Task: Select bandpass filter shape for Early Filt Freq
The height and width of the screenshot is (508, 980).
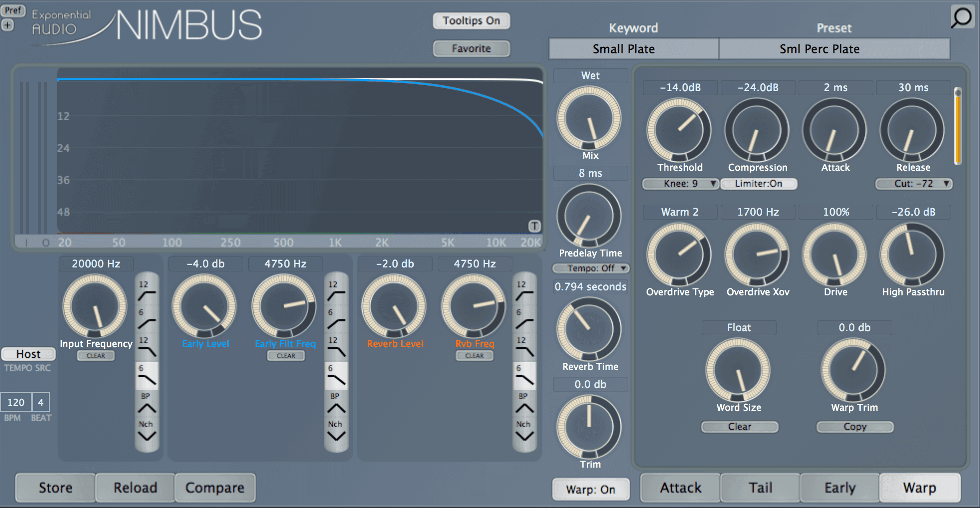Action: click(336, 403)
